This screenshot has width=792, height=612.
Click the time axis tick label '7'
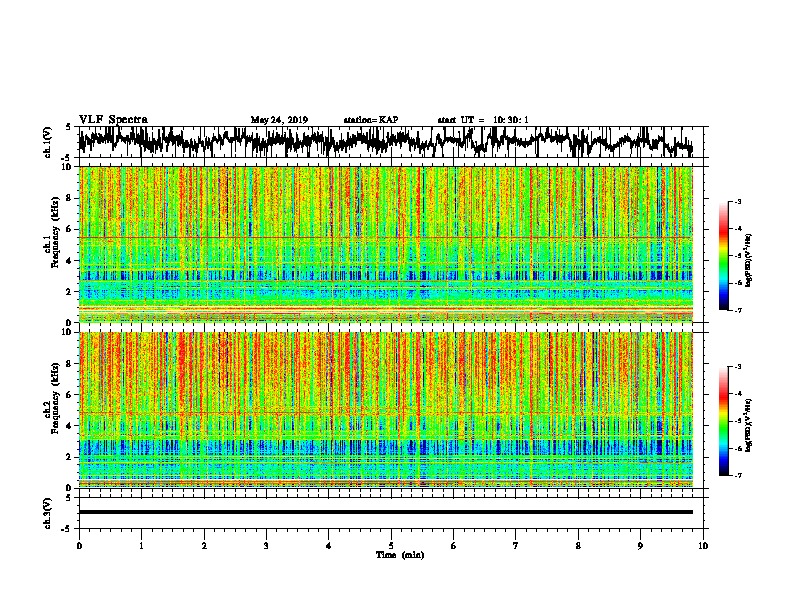tap(516, 545)
